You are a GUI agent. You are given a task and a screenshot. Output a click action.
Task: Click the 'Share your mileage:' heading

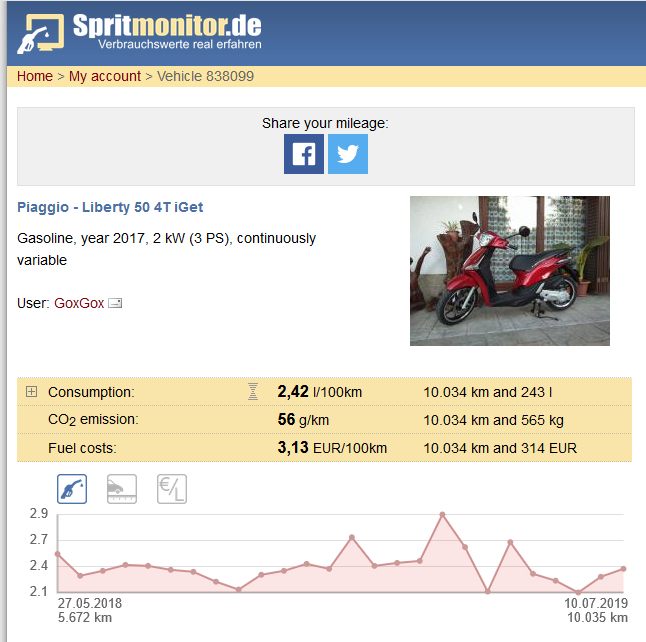325,123
